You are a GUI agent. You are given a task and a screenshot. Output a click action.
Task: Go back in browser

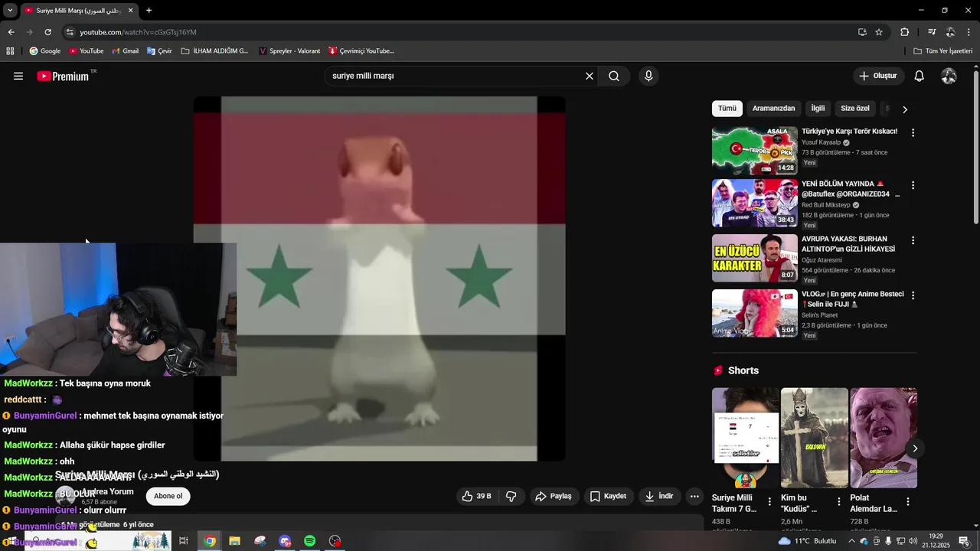[x=11, y=32]
